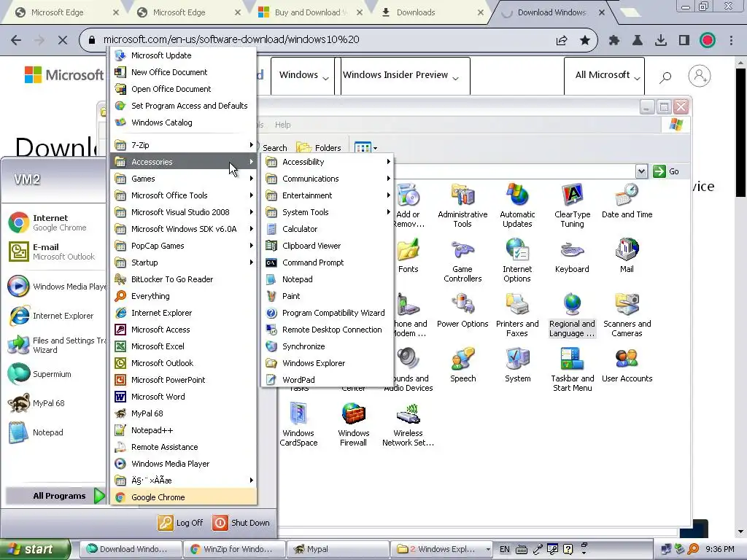The height and width of the screenshot is (560, 747).
Task: Open Regional and Language options
Action: [572, 315]
